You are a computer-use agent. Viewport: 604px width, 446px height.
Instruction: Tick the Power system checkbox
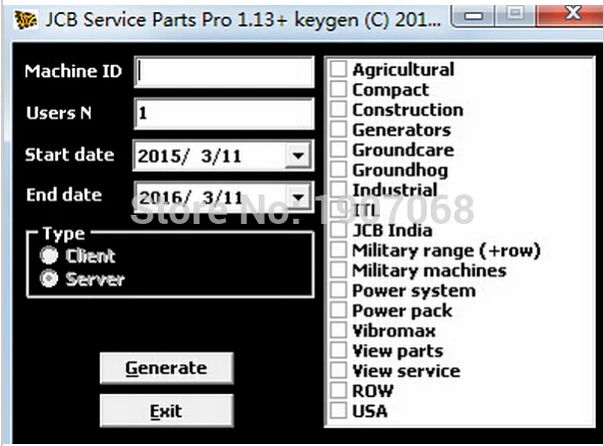[x=339, y=290]
